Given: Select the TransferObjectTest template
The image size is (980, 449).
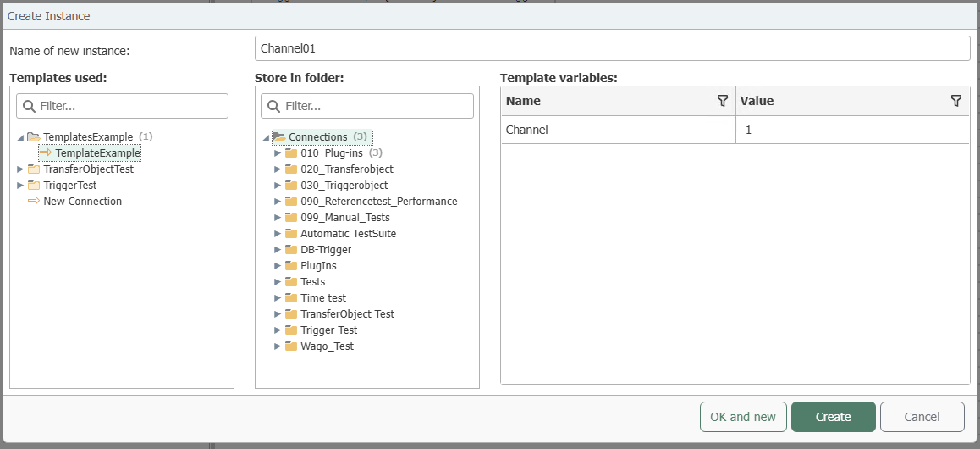Looking at the screenshot, I should 88,169.
